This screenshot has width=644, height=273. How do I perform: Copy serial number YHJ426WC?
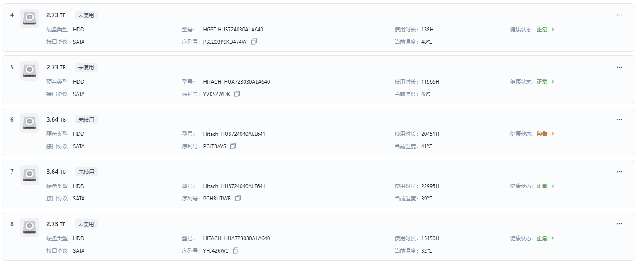[x=236, y=250]
